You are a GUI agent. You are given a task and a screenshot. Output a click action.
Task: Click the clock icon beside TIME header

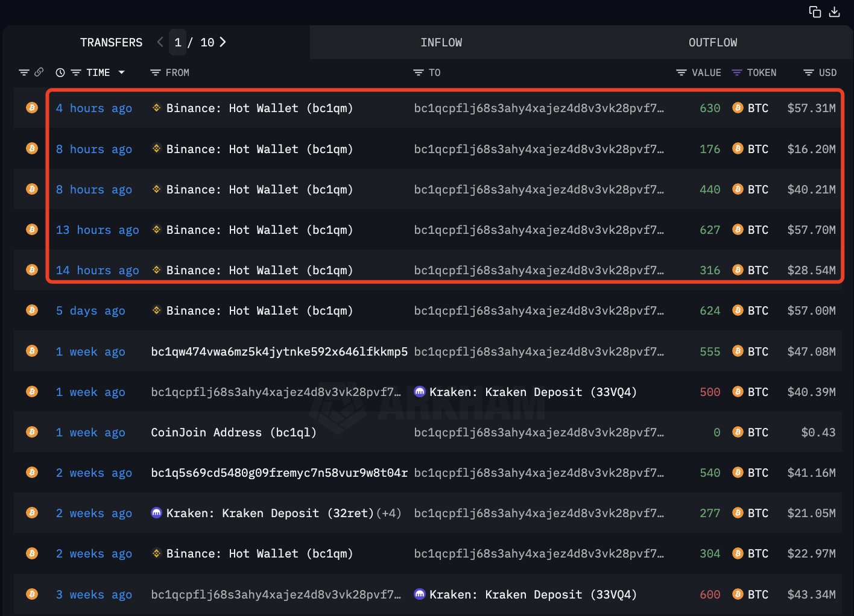point(60,73)
